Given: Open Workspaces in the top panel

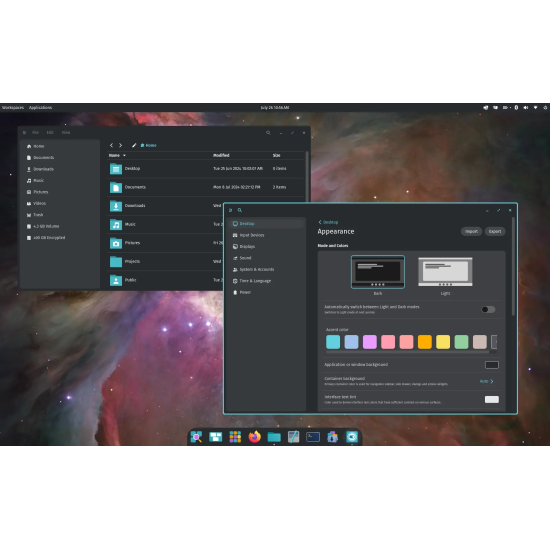Looking at the screenshot, I should point(13,108).
